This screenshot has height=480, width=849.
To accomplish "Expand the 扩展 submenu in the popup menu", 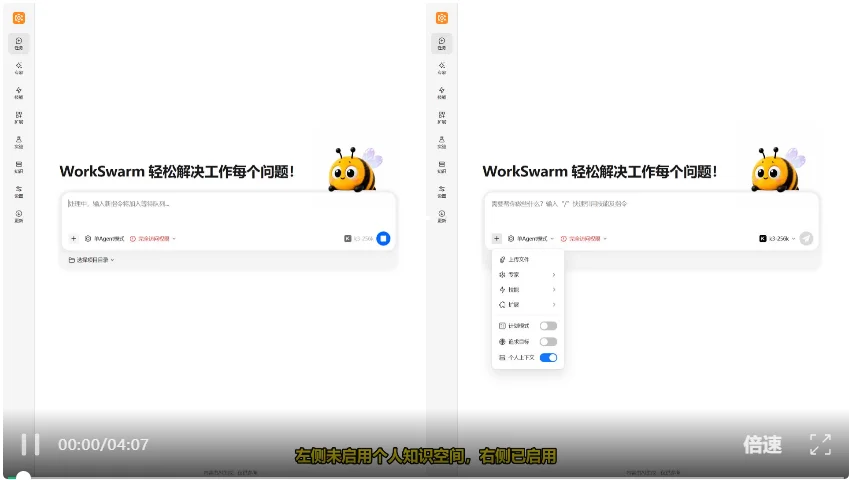I will coord(528,305).
